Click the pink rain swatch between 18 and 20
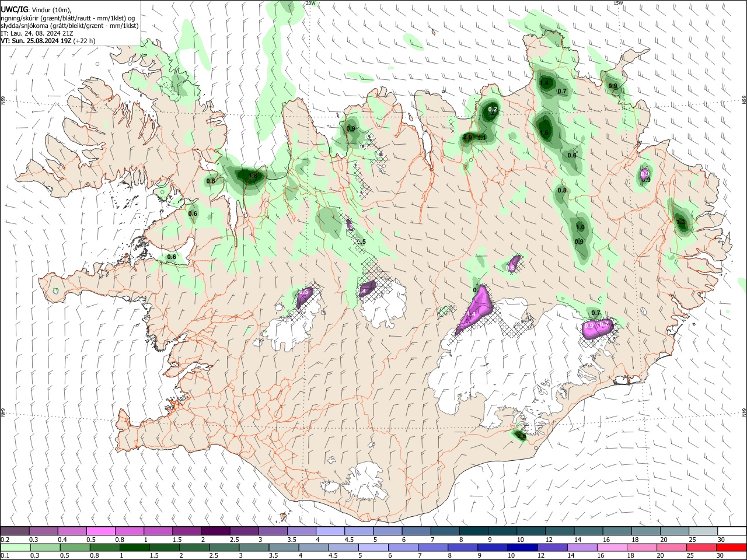The height and width of the screenshot is (560, 747). [642, 548]
